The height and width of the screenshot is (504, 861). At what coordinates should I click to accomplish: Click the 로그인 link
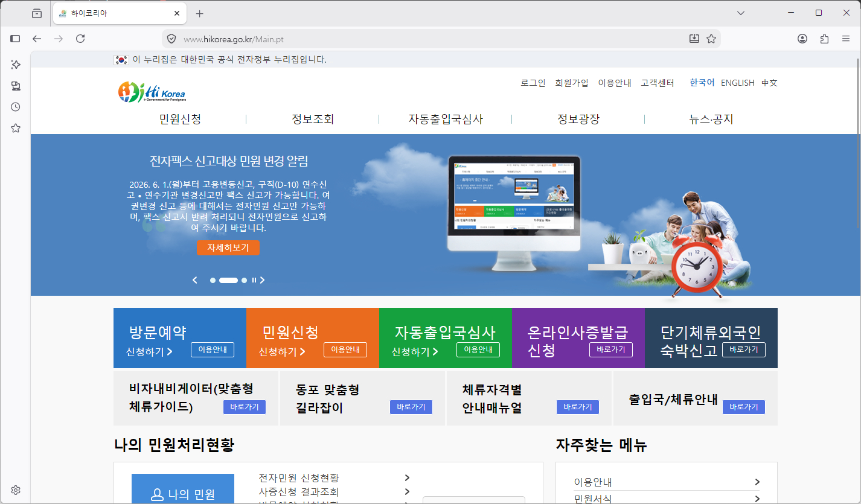click(533, 83)
